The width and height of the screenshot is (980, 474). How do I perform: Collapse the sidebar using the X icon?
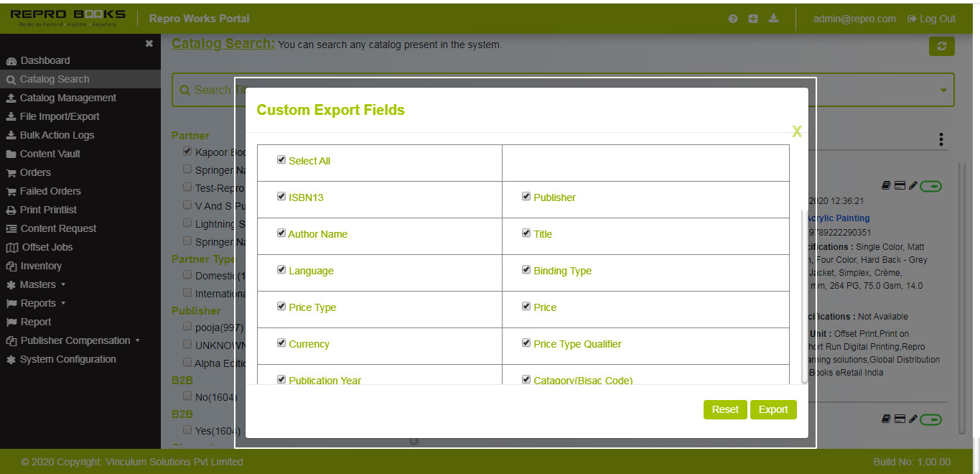point(149,44)
